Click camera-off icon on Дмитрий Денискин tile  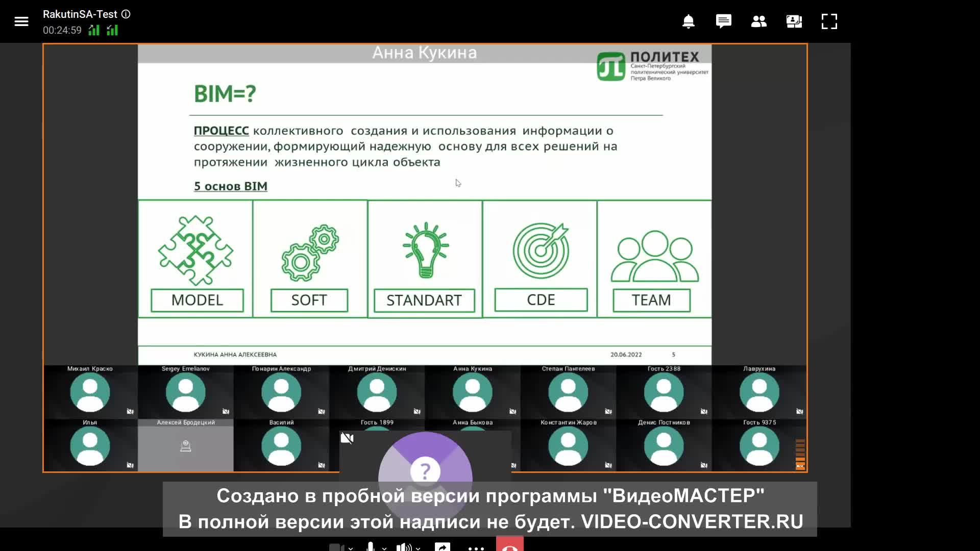click(417, 411)
